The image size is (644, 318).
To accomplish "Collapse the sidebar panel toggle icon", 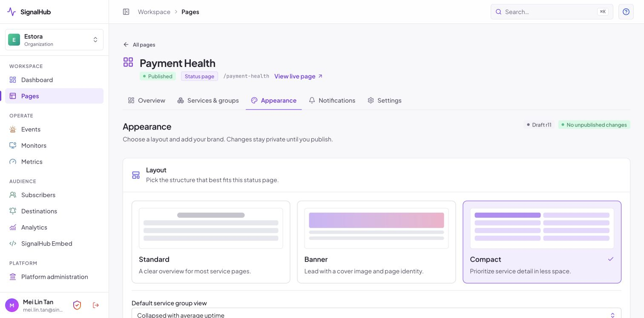I will click(126, 12).
